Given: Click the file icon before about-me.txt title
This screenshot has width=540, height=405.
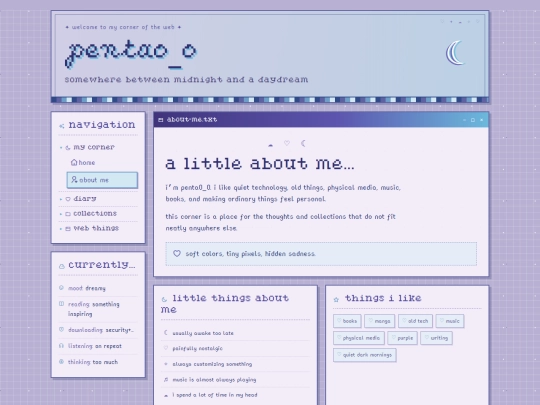Looking at the screenshot, I should (x=160, y=120).
